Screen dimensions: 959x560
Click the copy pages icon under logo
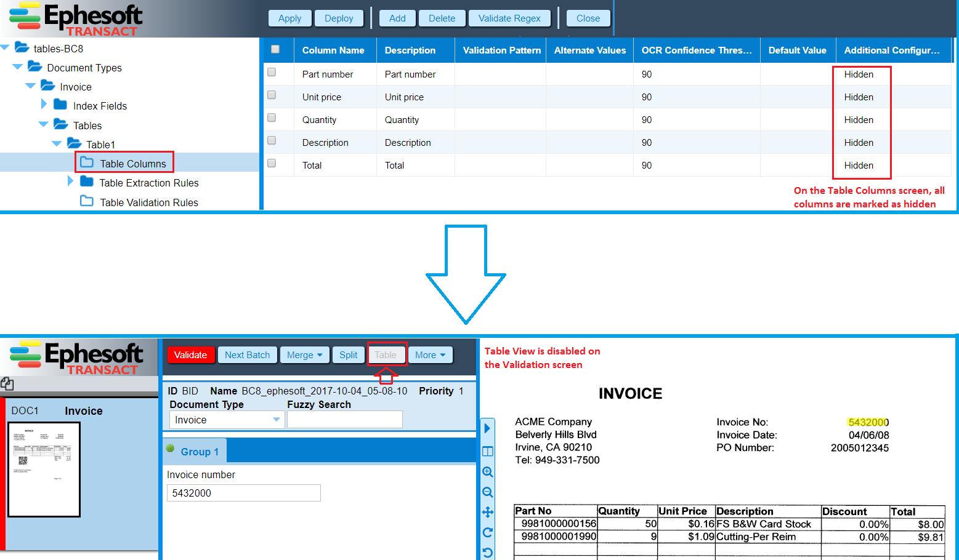(7, 384)
